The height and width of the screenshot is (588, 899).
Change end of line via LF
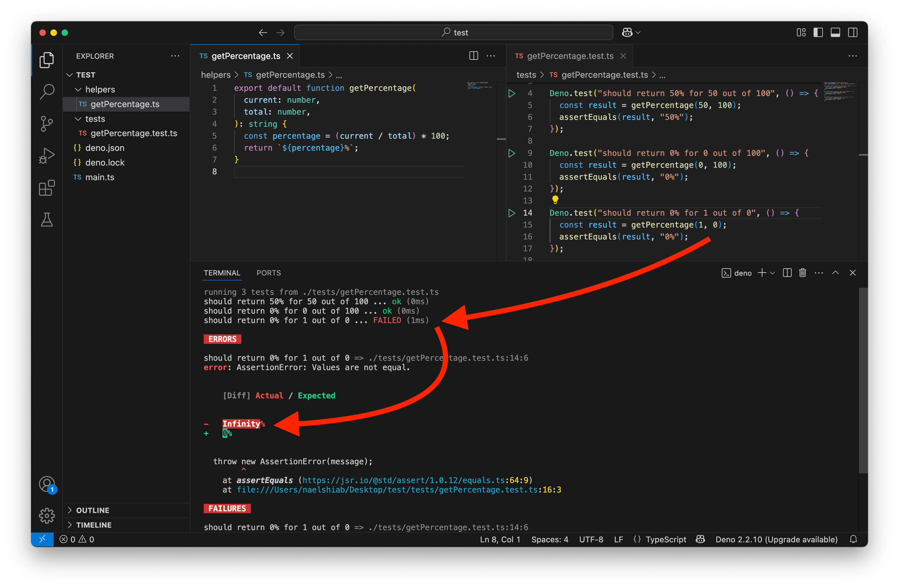click(x=618, y=539)
